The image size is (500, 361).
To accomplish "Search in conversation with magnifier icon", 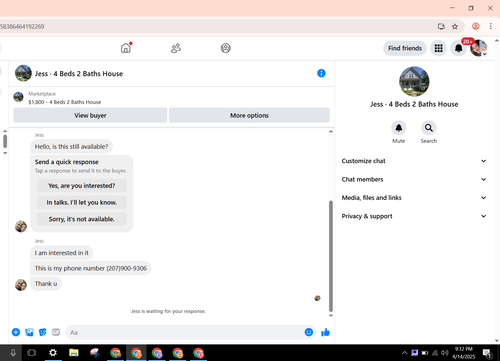I will 429,128.
